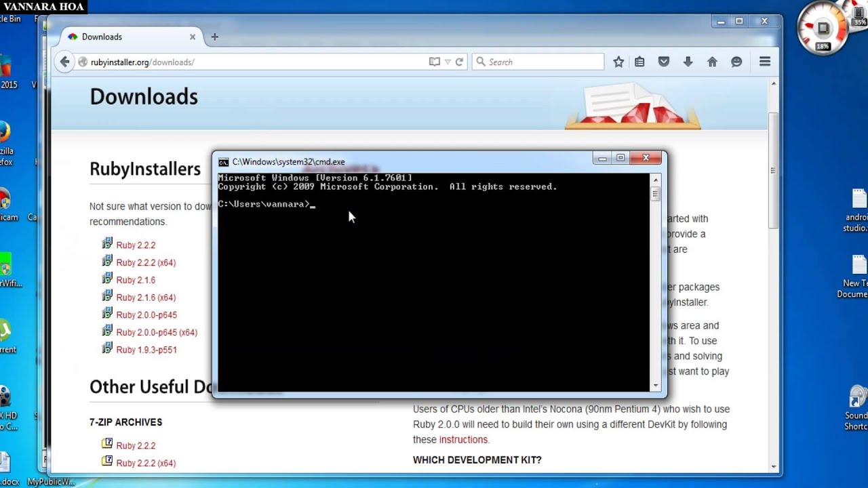The width and height of the screenshot is (868, 488).
Task: Open Firefox downloads arrow icon
Action: [x=688, y=62]
